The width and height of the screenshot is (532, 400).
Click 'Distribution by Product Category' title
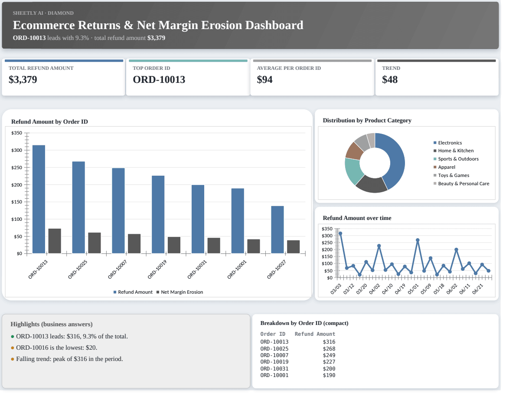click(x=367, y=120)
